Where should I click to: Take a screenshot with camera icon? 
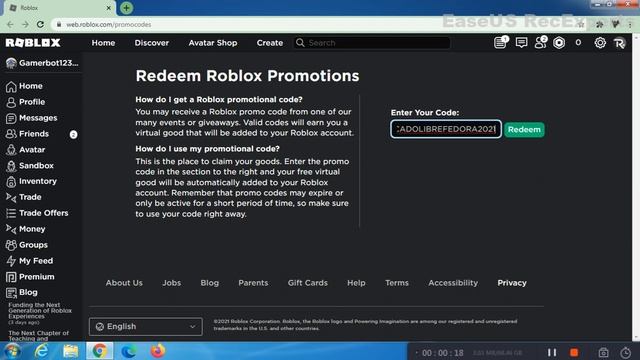pyautogui.click(x=603, y=352)
